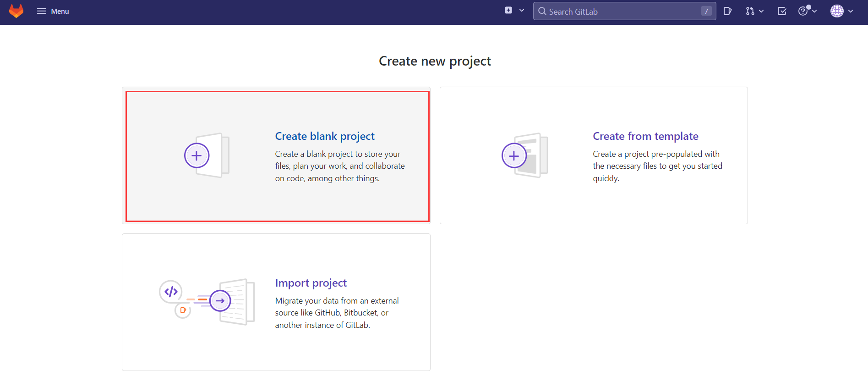Focus the Search GitLab field

tap(624, 11)
